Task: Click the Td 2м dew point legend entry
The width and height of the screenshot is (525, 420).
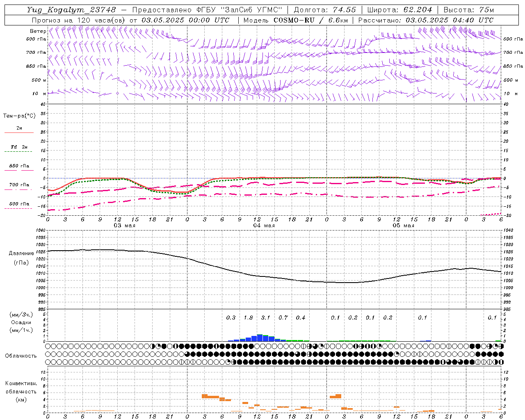Action: tap(19, 147)
